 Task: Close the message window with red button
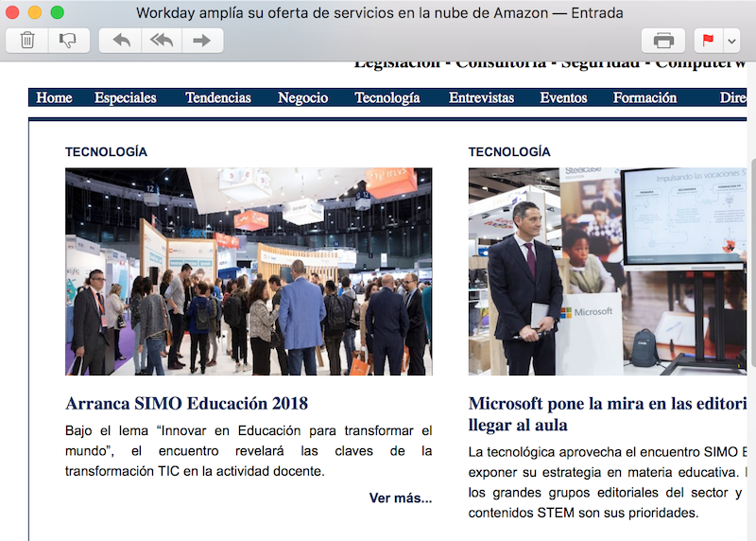[x=12, y=12]
